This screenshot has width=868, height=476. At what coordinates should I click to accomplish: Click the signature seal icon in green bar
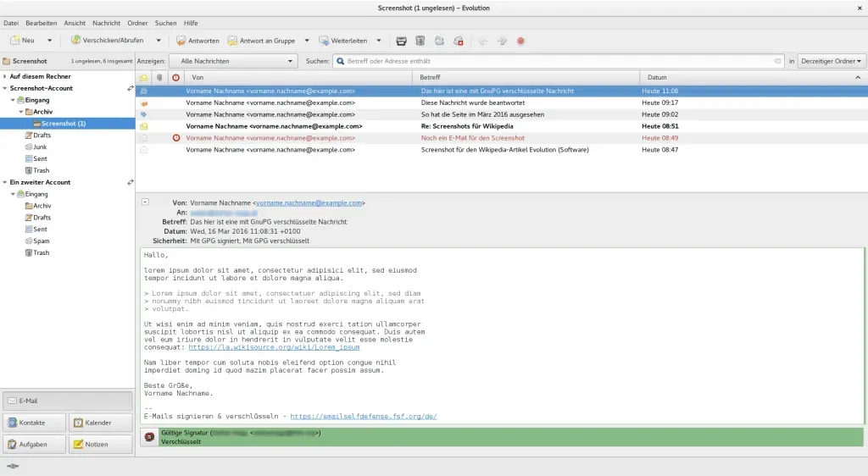point(149,437)
